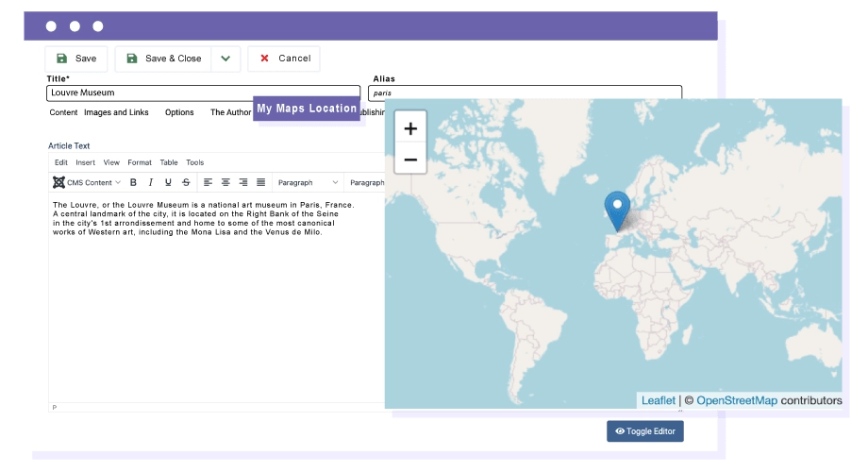Edit the Alias field containing paris

tap(525, 93)
